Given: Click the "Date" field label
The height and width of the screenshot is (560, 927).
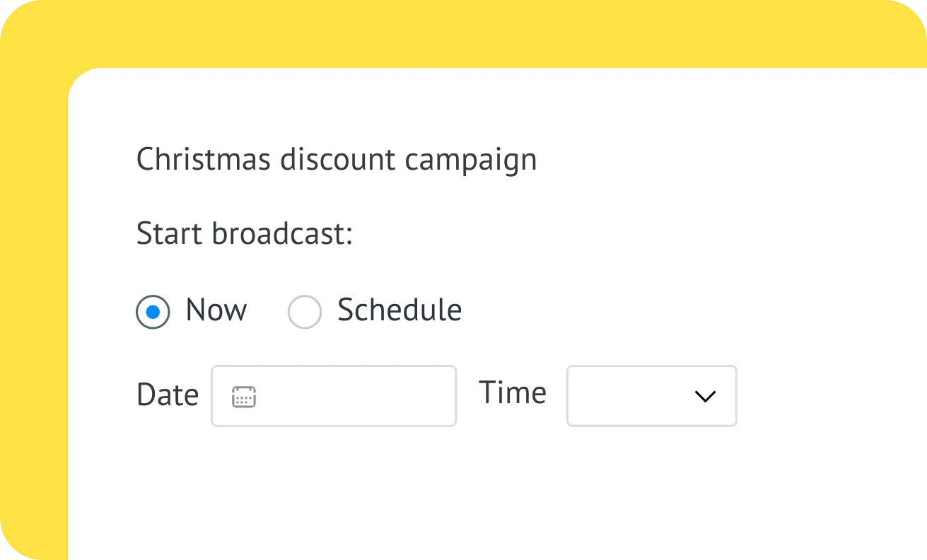Looking at the screenshot, I should pos(168,395).
